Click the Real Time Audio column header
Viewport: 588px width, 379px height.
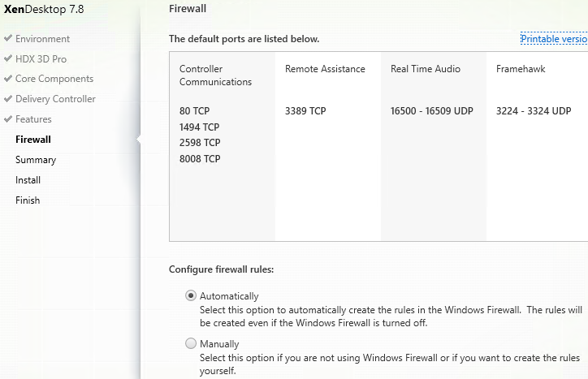click(426, 69)
